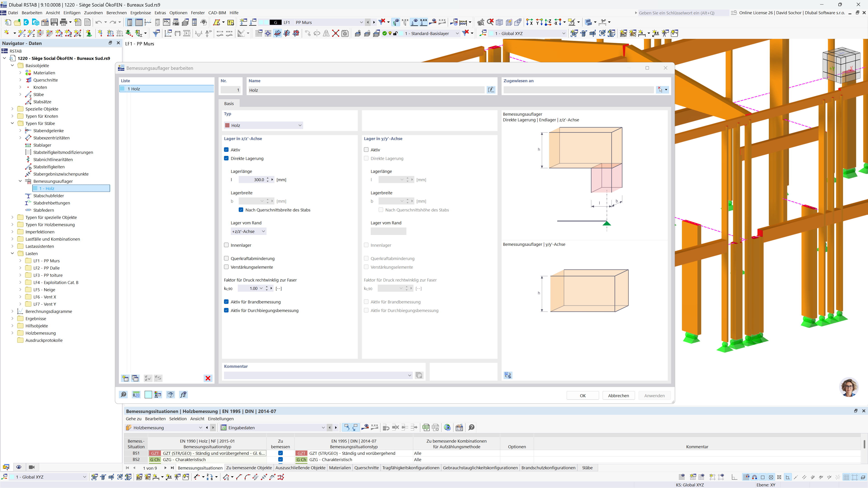868x488 pixels.
Task: Expand the LF1 - PP Murs tree node
Action: click(20, 261)
